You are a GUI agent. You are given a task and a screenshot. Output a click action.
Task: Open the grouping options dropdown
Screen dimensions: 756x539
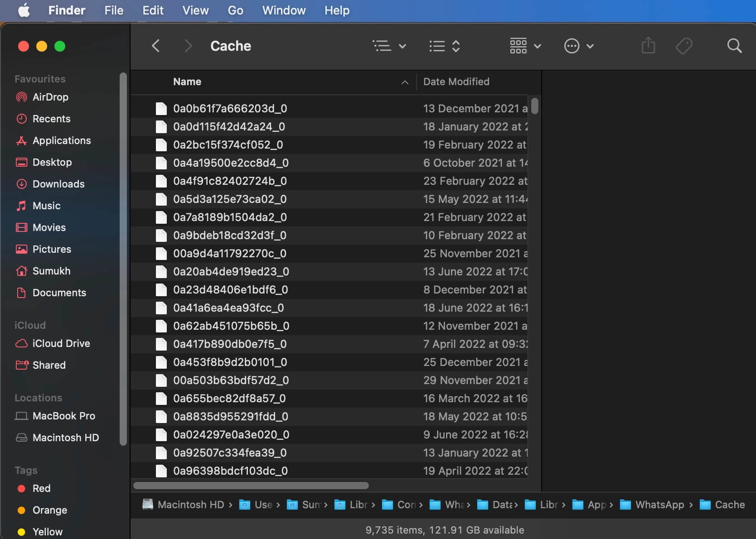tap(525, 46)
